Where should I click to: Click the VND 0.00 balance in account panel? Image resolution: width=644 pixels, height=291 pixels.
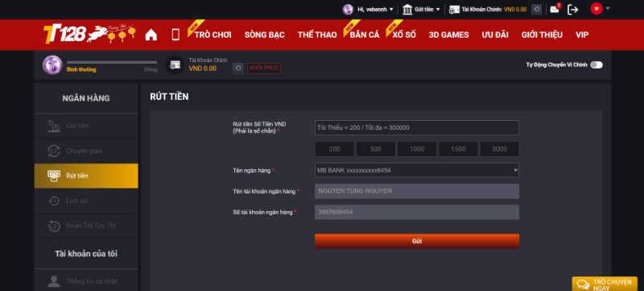pos(203,69)
